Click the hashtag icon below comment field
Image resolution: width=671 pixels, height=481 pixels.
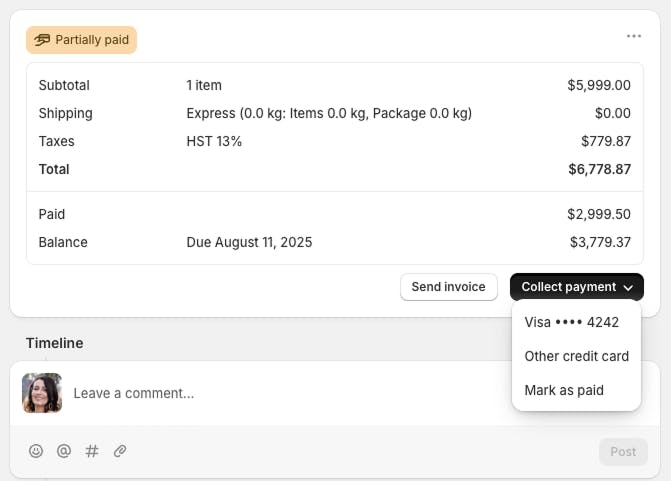point(92,451)
